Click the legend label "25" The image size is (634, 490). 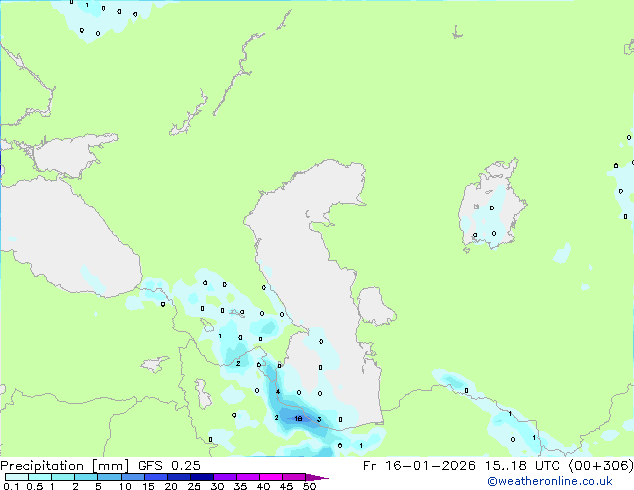click(194, 486)
